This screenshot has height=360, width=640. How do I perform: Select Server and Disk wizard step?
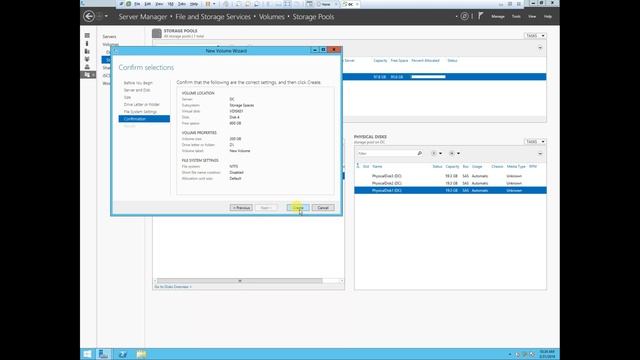(137, 90)
